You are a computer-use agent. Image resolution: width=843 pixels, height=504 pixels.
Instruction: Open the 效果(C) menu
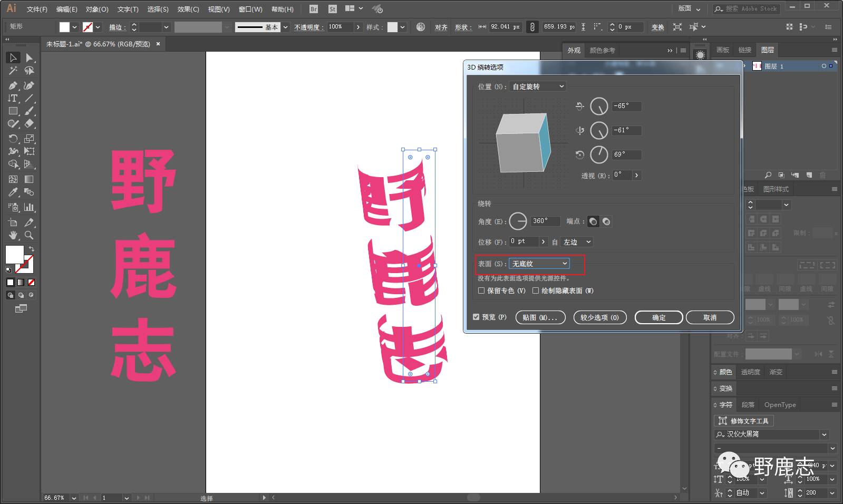188,9
